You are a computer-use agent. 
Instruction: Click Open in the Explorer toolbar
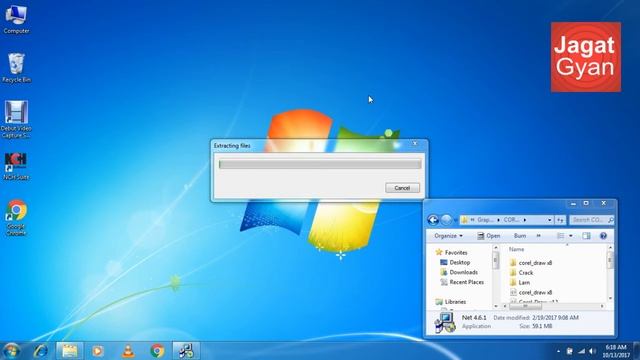(x=489, y=236)
